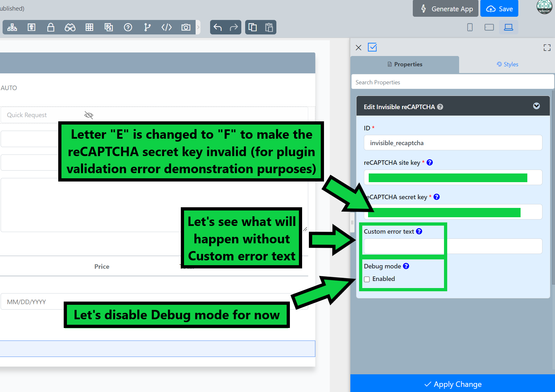Open the form builder toolbar icon
The height and width of the screenshot is (392, 555).
[x=32, y=27]
